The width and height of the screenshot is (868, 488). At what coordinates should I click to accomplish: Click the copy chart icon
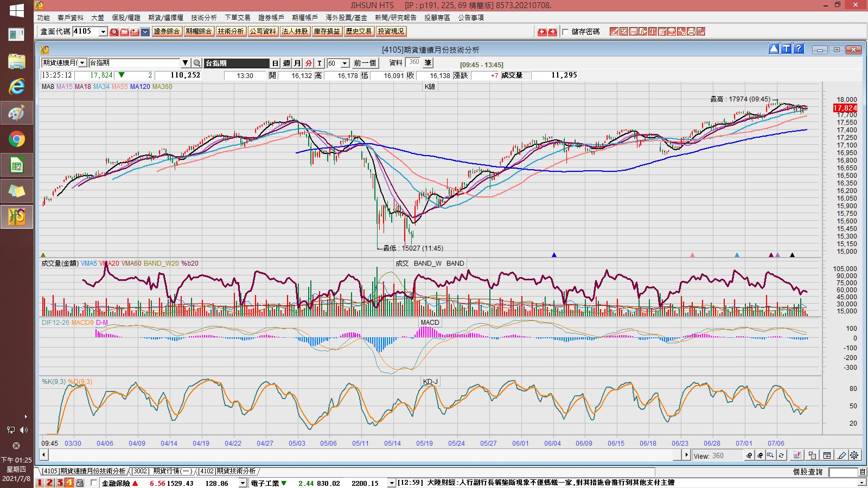[x=812, y=455]
